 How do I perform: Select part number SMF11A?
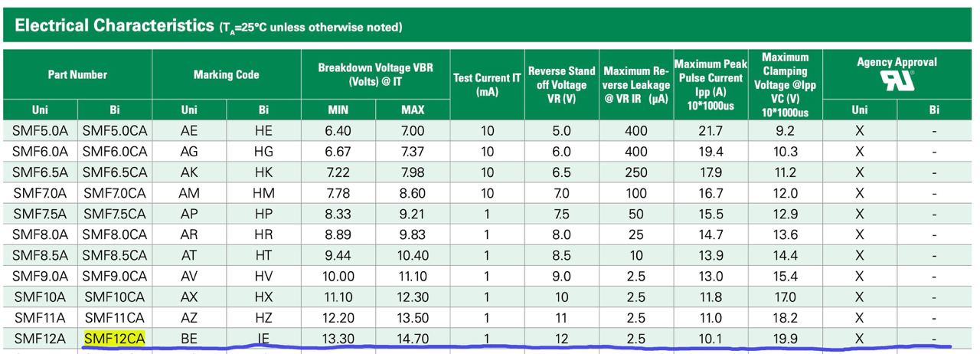click(x=40, y=317)
